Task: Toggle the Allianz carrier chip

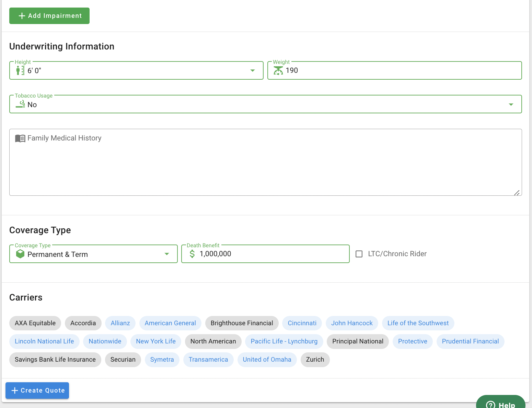Action: click(x=120, y=323)
